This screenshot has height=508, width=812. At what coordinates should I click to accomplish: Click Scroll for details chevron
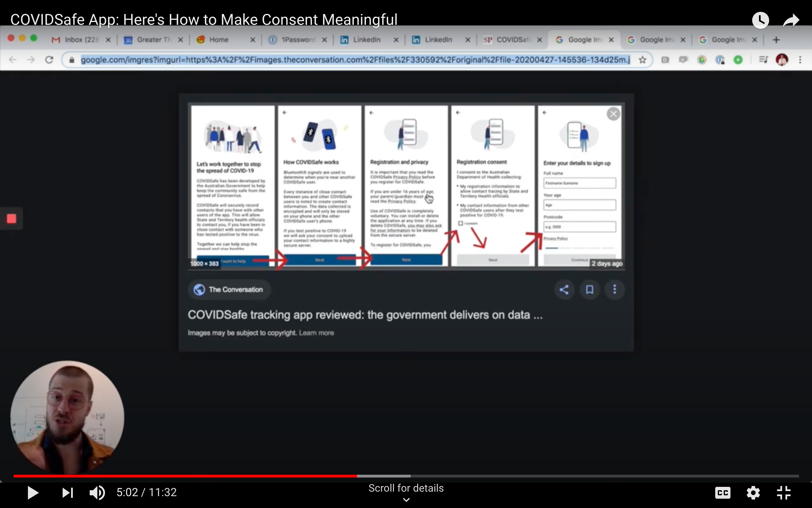click(x=406, y=500)
